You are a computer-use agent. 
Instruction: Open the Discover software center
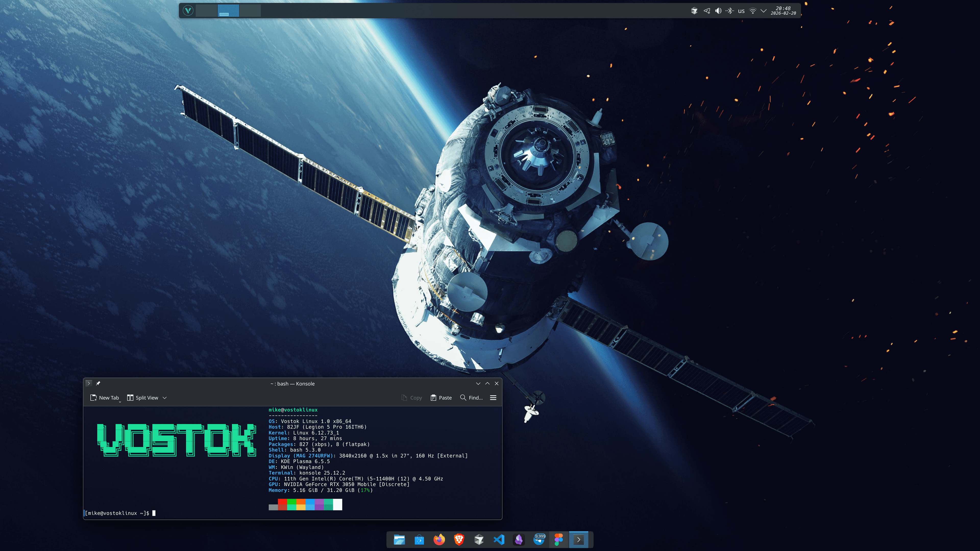pos(419,539)
